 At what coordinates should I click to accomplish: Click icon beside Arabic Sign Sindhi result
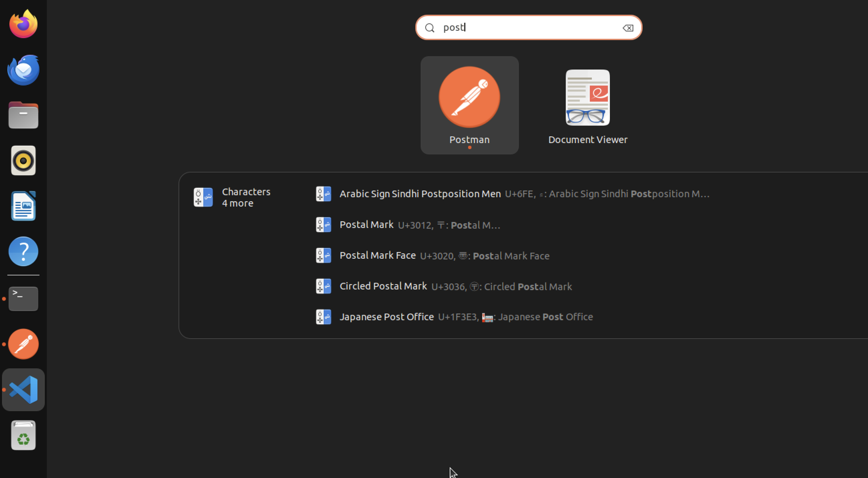tap(323, 194)
